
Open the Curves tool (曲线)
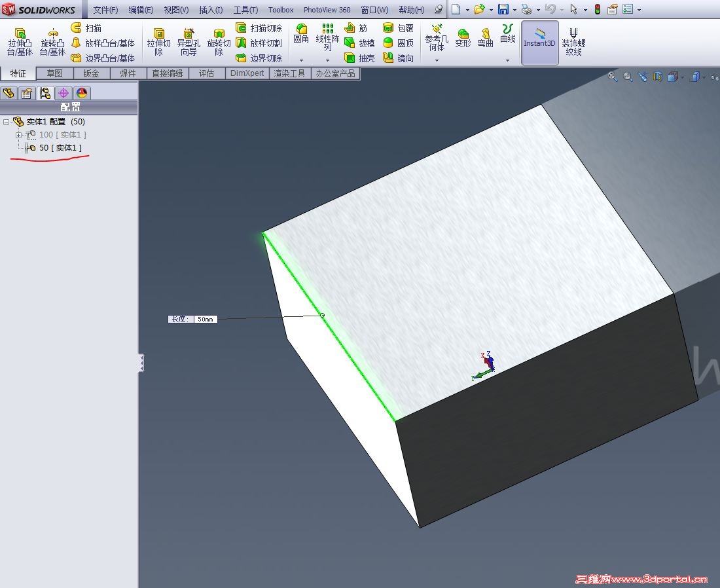pos(507,34)
